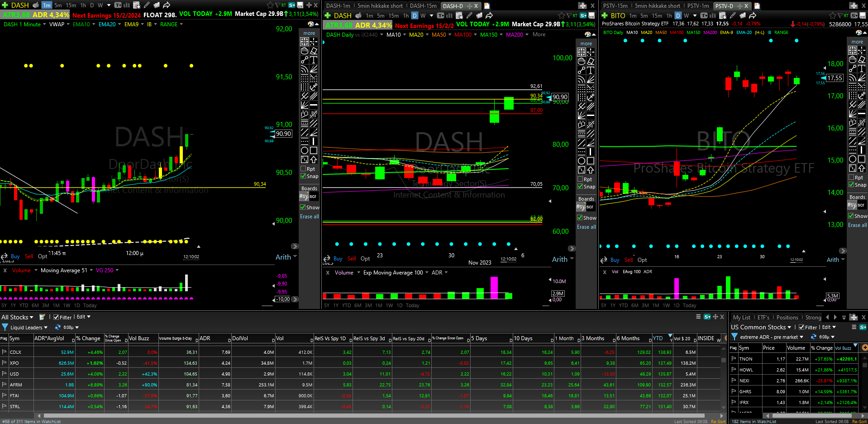This screenshot has width=868, height=424.
Task: Select the eraser tool in left chart toolbar
Action: tap(314, 51)
